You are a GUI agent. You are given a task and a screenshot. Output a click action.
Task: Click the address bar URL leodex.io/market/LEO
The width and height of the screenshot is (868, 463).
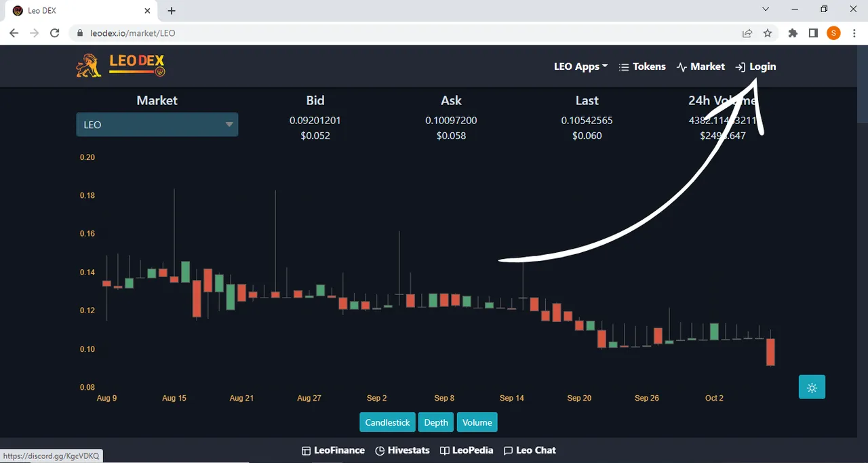coord(132,33)
